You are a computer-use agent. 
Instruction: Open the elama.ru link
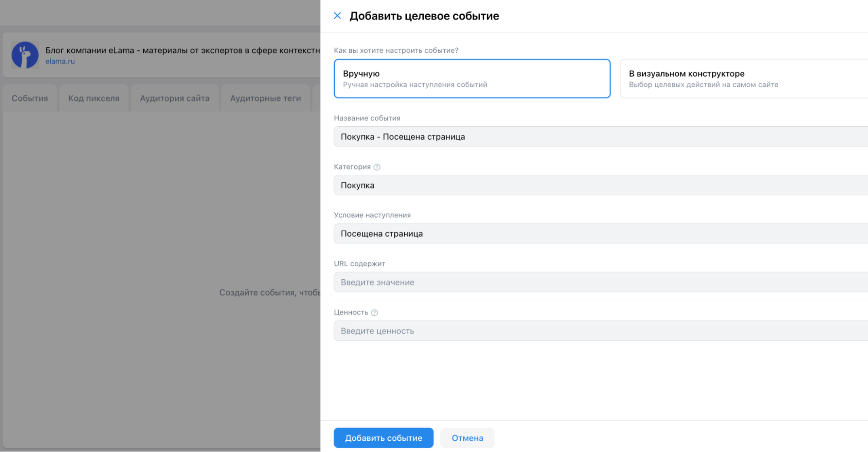60,61
